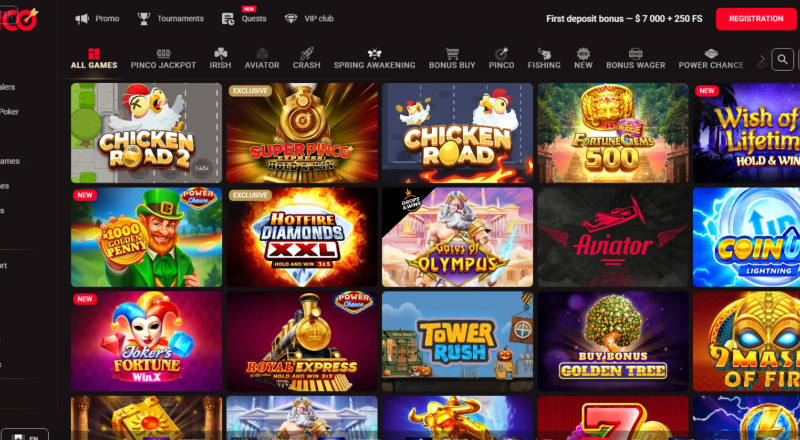This screenshot has width=800, height=440.
Task: Open the golden bull game tile
Action: pos(458,418)
